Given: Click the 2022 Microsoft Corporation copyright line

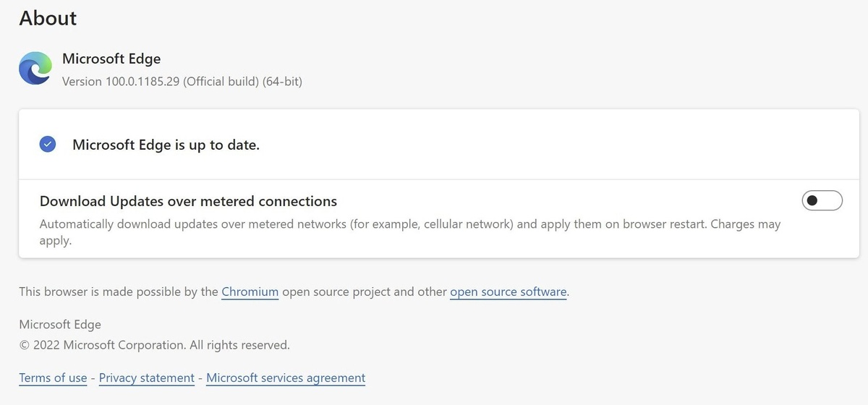Looking at the screenshot, I should (154, 345).
